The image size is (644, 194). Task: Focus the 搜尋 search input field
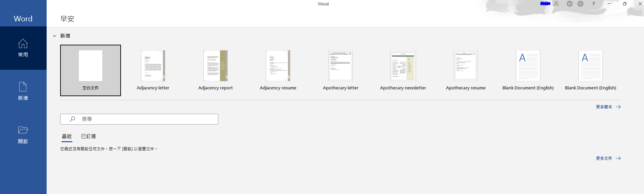[139, 119]
